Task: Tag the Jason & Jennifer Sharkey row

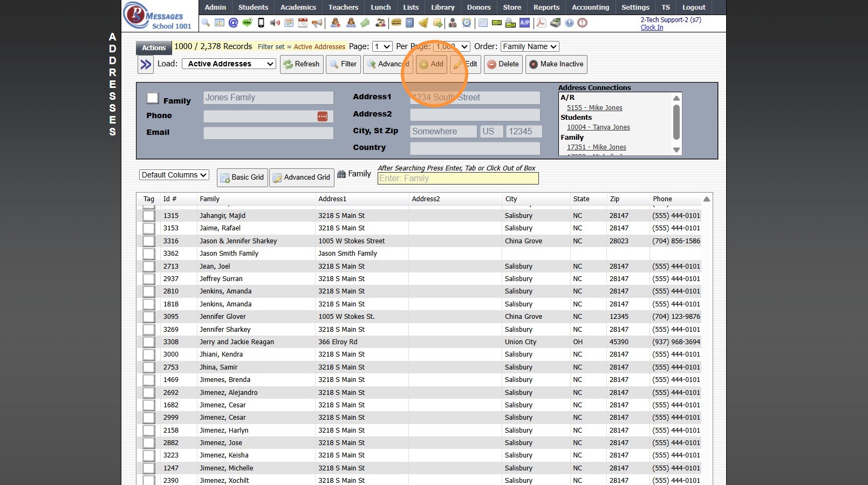Action: click(149, 241)
